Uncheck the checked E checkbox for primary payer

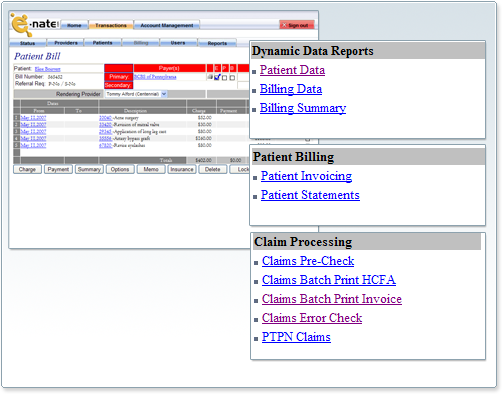pos(217,77)
